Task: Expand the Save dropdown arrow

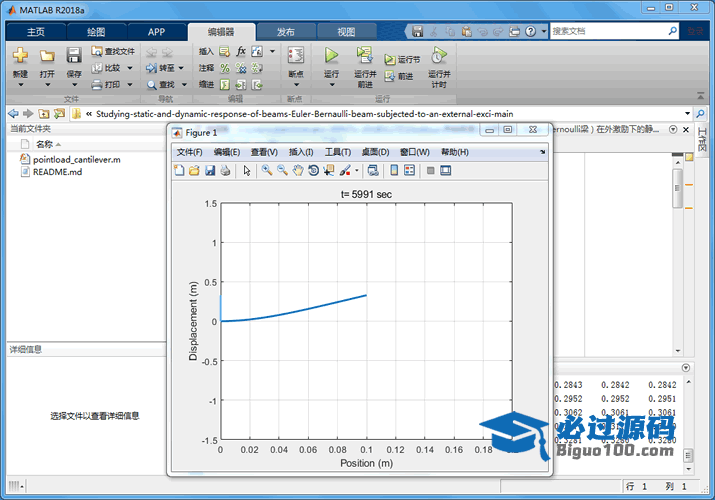Action: click(74, 85)
